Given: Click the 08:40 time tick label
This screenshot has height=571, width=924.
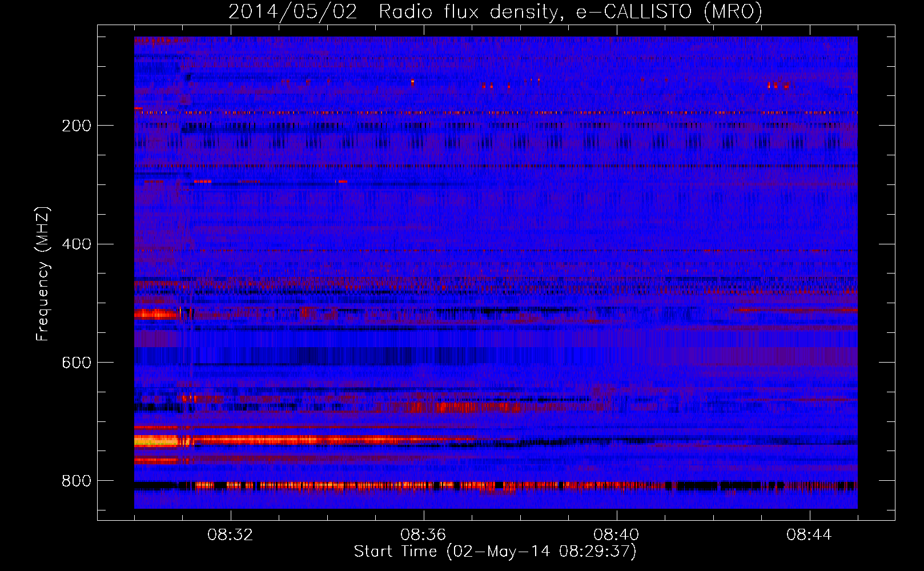Looking at the screenshot, I should point(616,535).
